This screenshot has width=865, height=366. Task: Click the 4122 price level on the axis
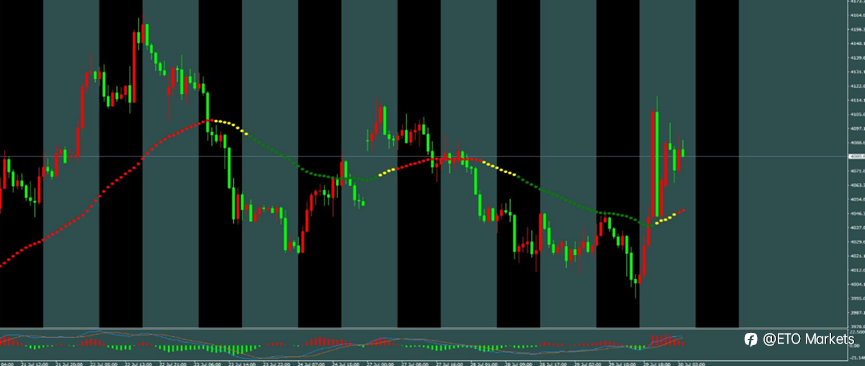(x=858, y=86)
